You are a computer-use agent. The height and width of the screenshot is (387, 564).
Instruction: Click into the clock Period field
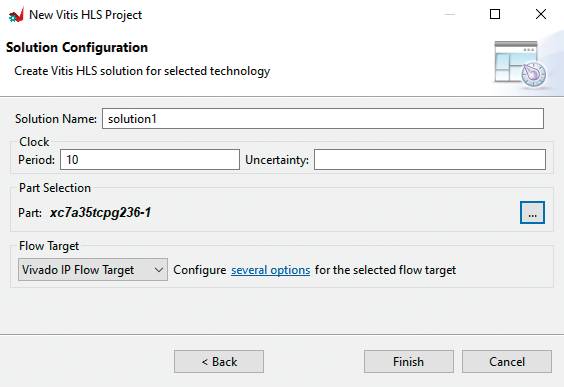[150, 160]
